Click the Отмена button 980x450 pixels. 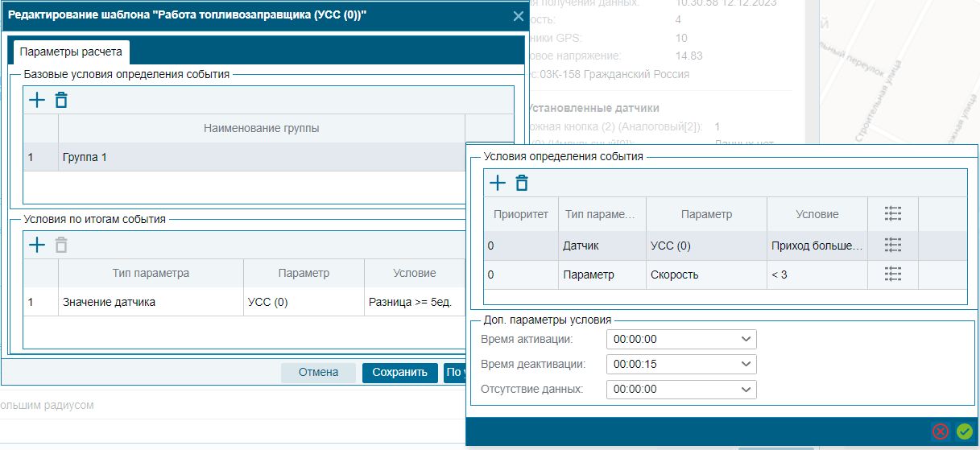[x=317, y=373]
